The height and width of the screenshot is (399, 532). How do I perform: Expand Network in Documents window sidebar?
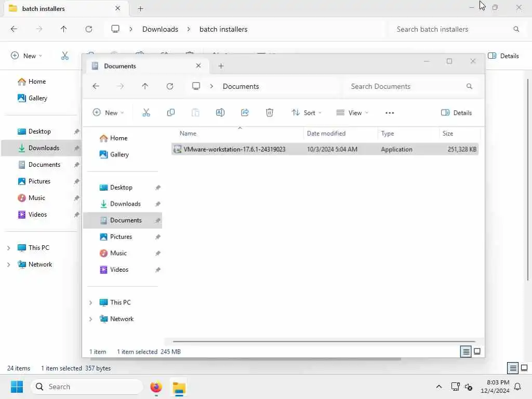90,320
